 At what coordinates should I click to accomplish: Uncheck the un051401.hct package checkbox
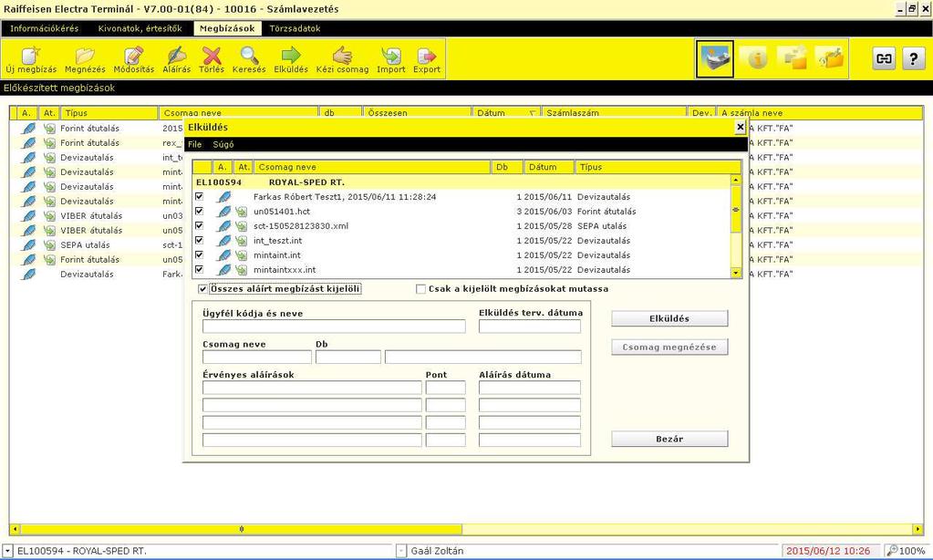pyautogui.click(x=200, y=212)
